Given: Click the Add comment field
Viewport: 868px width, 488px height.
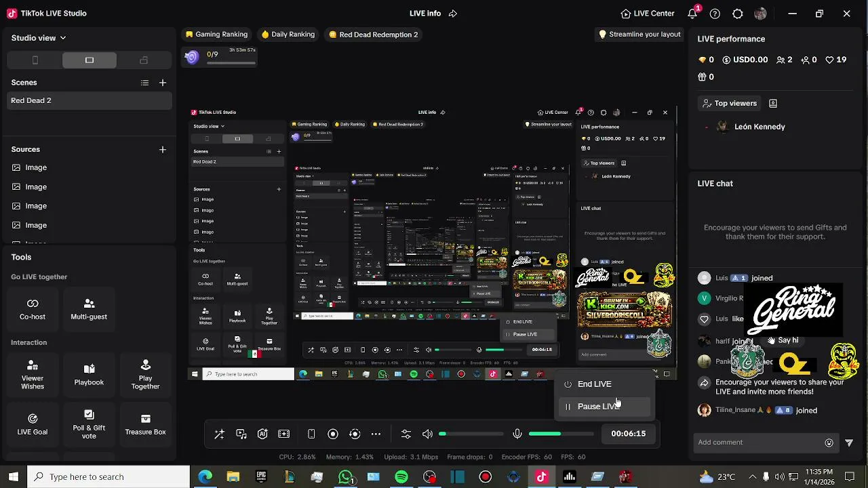Looking at the screenshot, I should click(759, 443).
